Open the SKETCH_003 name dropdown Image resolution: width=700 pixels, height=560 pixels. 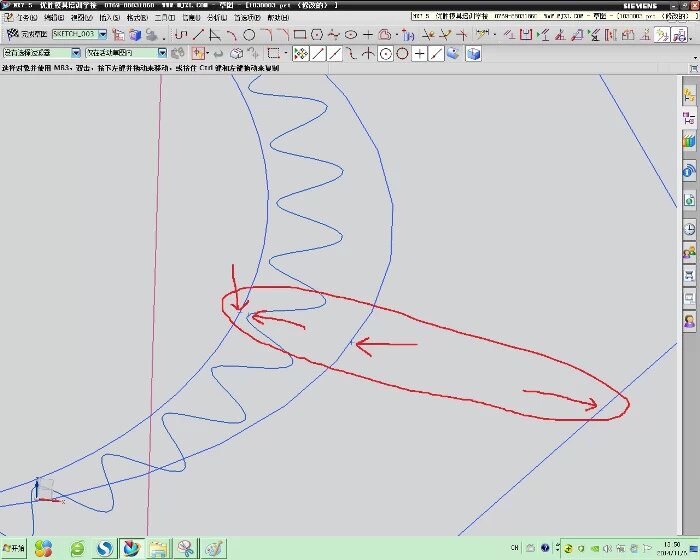click(103, 34)
